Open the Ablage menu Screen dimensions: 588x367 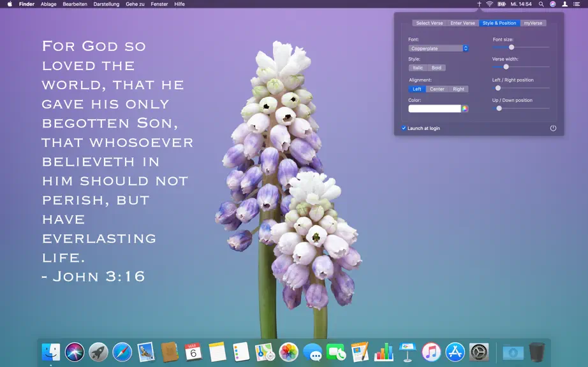click(48, 4)
